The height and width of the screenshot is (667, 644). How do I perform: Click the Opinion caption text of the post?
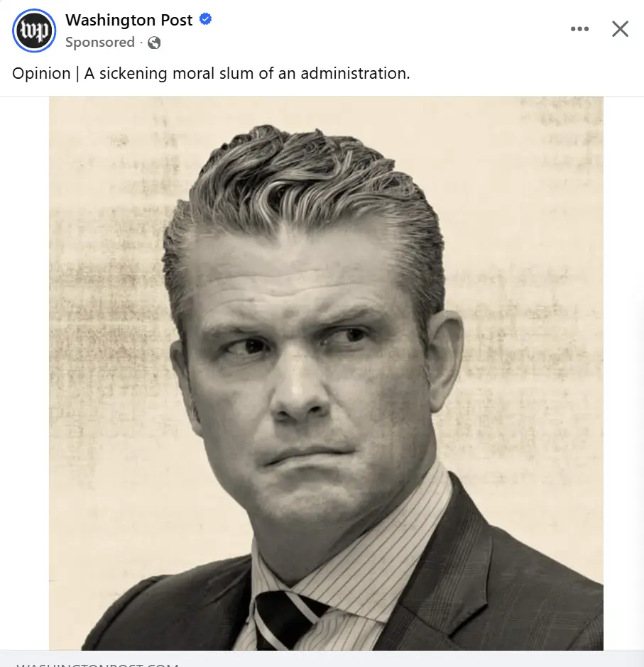pyautogui.click(x=211, y=73)
